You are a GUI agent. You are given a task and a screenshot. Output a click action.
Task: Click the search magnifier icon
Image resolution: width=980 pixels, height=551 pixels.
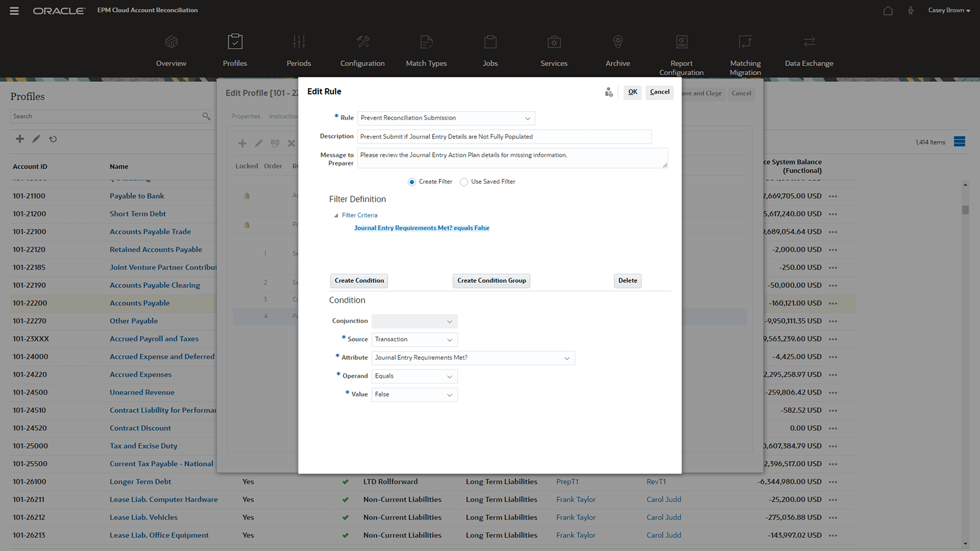206,116
